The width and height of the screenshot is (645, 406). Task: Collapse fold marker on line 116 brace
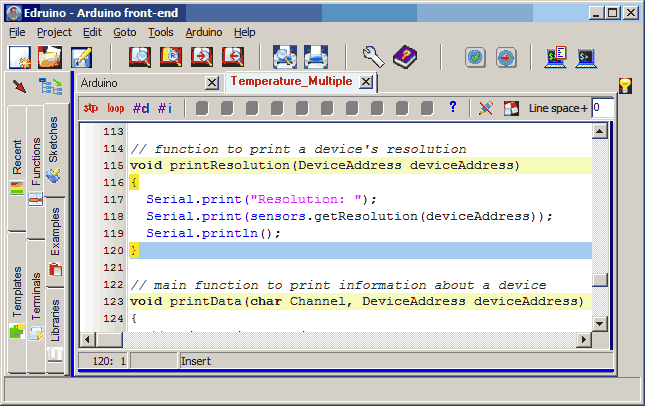(134, 182)
